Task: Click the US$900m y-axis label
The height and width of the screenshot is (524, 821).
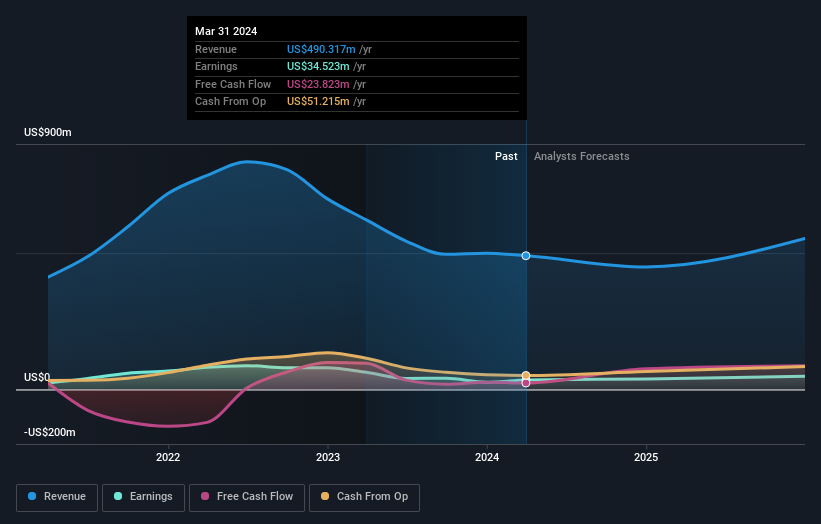Action: [48, 132]
